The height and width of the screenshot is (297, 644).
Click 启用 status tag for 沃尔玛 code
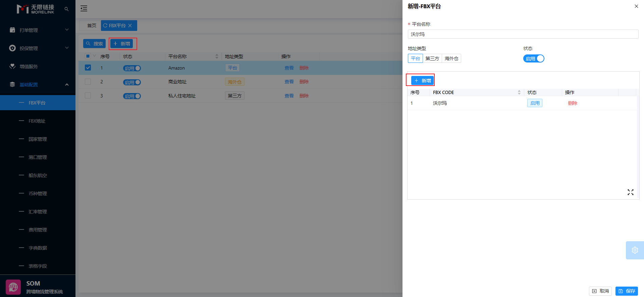pyautogui.click(x=535, y=103)
